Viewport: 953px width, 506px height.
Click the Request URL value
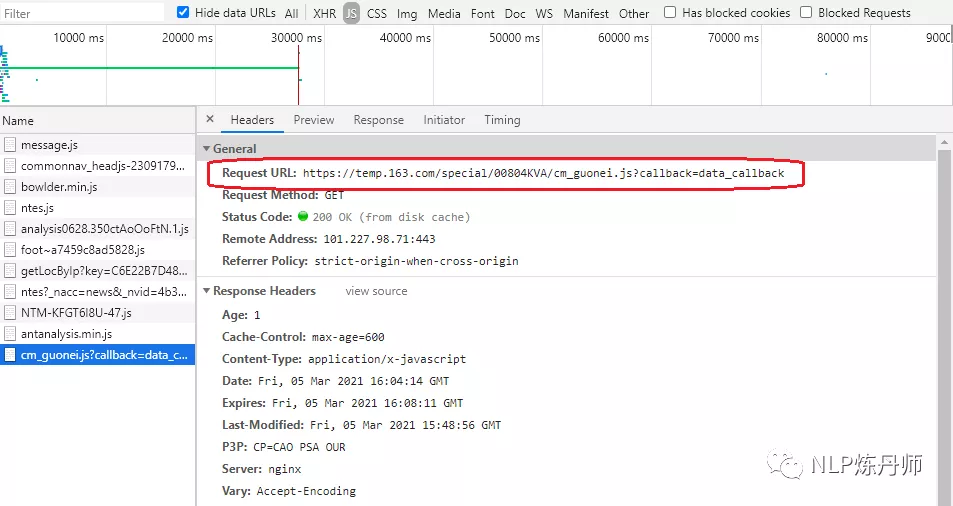tap(543, 173)
